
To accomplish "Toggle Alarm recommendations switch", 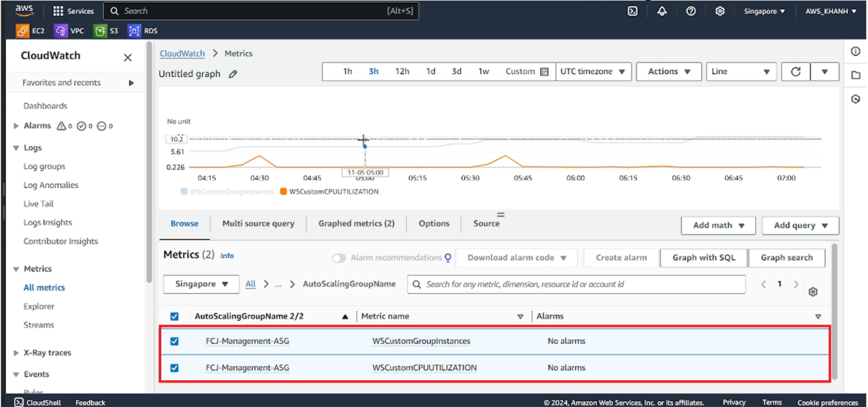I will tap(339, 258).
